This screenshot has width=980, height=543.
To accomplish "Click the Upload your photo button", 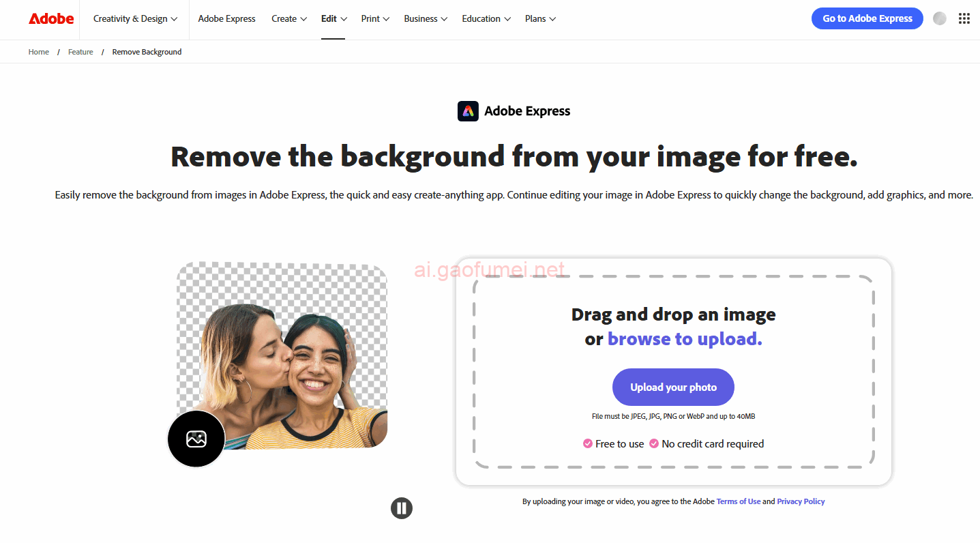I will [x=673, y=387].
